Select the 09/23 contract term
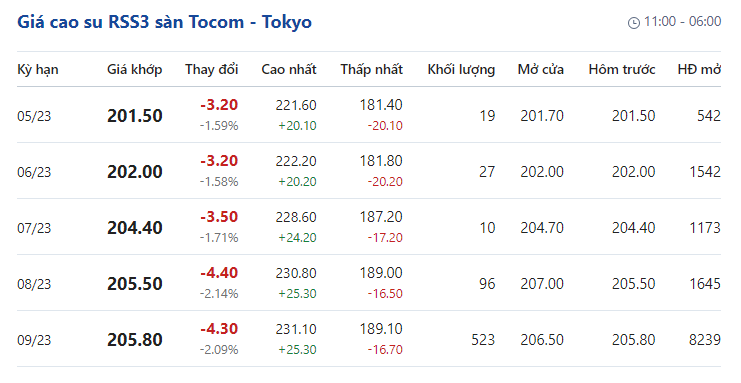This screenshot has width=741, height=383. 34,340
